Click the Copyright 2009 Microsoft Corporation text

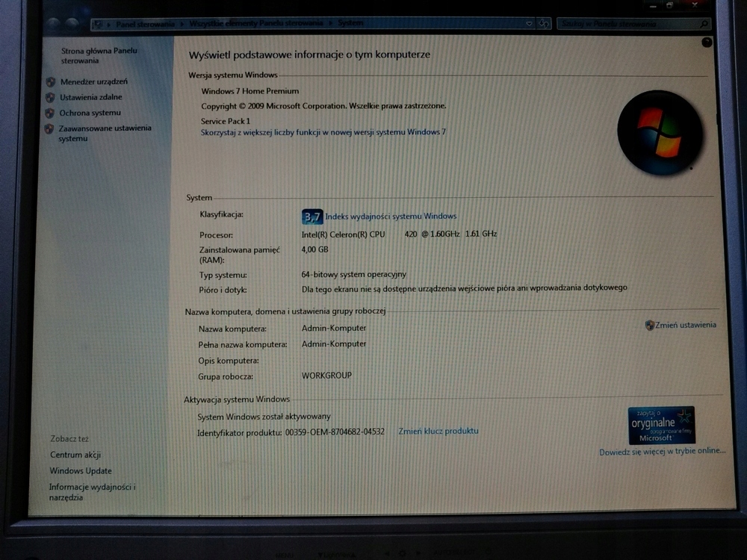[323, 106]
